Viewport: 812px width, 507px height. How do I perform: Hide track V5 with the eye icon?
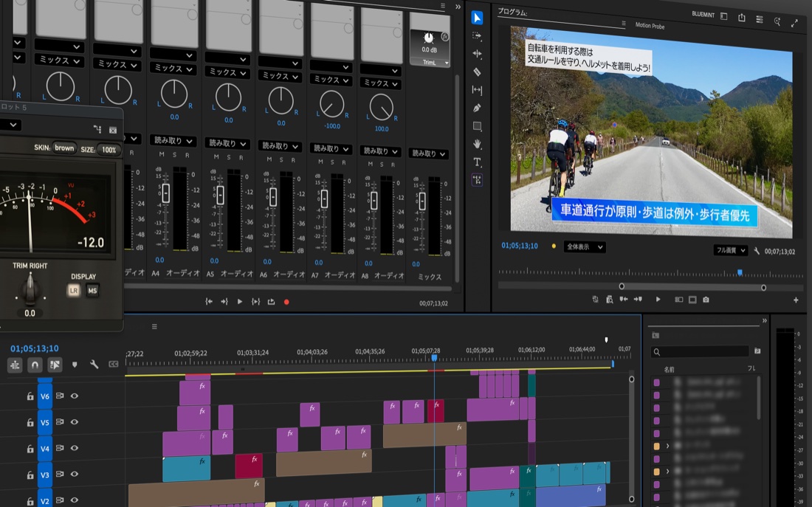point(75,421)
